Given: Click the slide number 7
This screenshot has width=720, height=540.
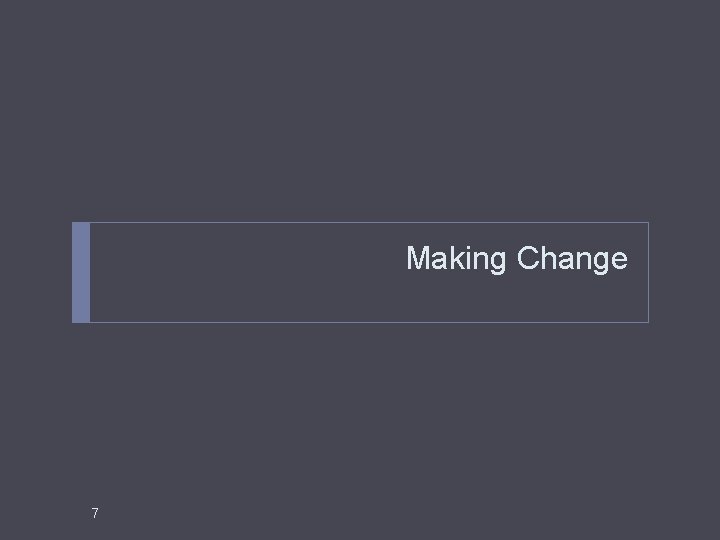Looking at the screenshot, I should [x=95, y=513].
